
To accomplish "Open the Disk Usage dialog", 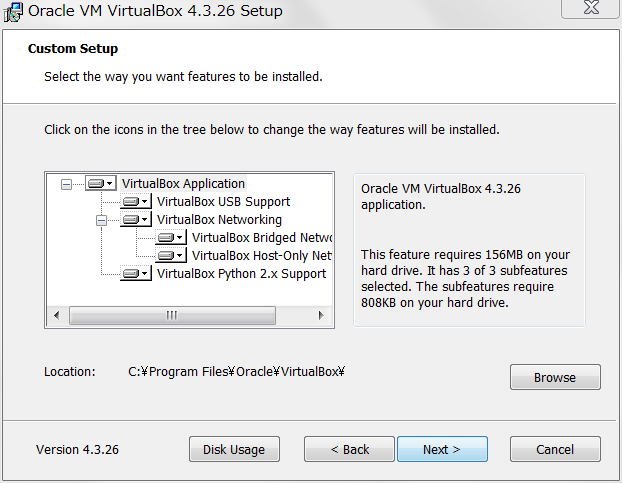I will point(234,450).
